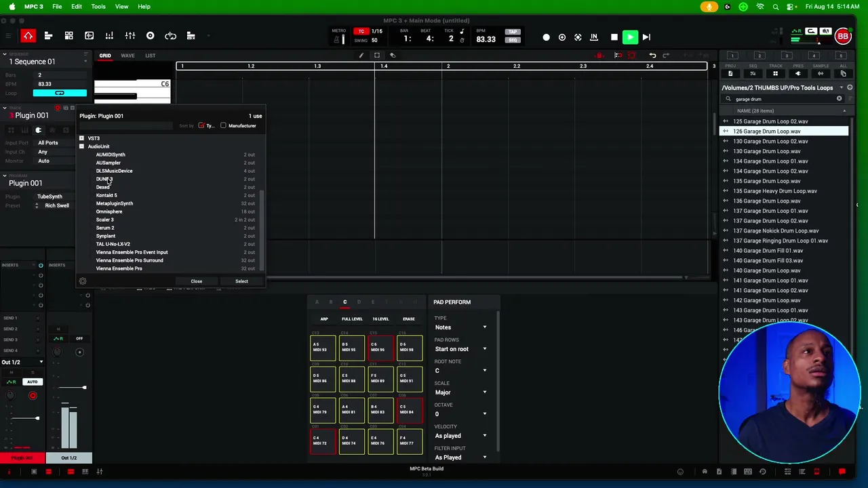Click the 16 LEVEL button
Screen dimensions: 868x488
(380, 319)
